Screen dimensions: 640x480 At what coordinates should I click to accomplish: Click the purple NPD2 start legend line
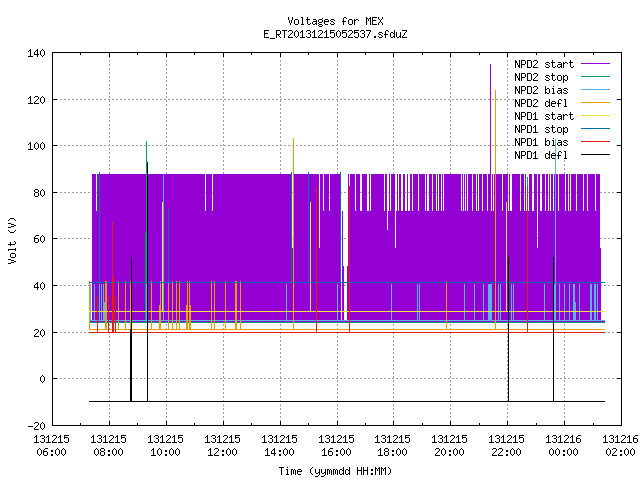[595, 64]
